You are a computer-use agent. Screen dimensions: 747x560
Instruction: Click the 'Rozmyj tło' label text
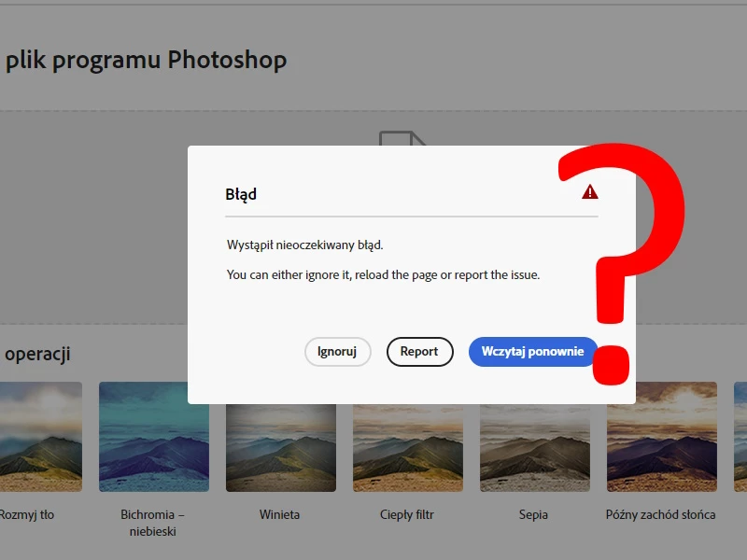(x=27, y=515)
